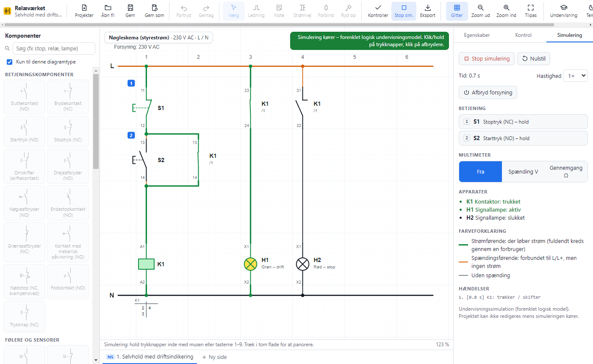Pick the Starttryk (NO) component

24,132
